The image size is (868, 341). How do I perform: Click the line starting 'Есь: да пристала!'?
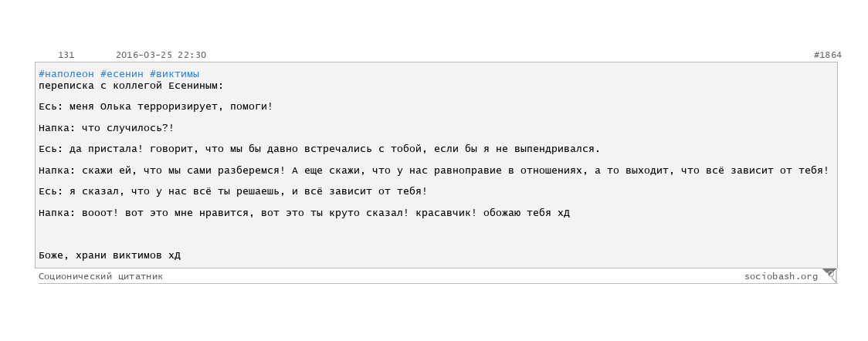coord(320,149)
